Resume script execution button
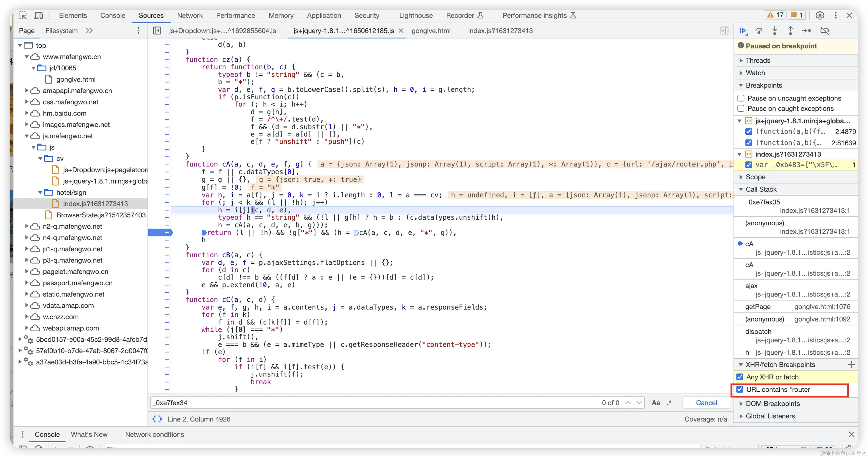Screen dimensions: 868x458 coord(743,31)
